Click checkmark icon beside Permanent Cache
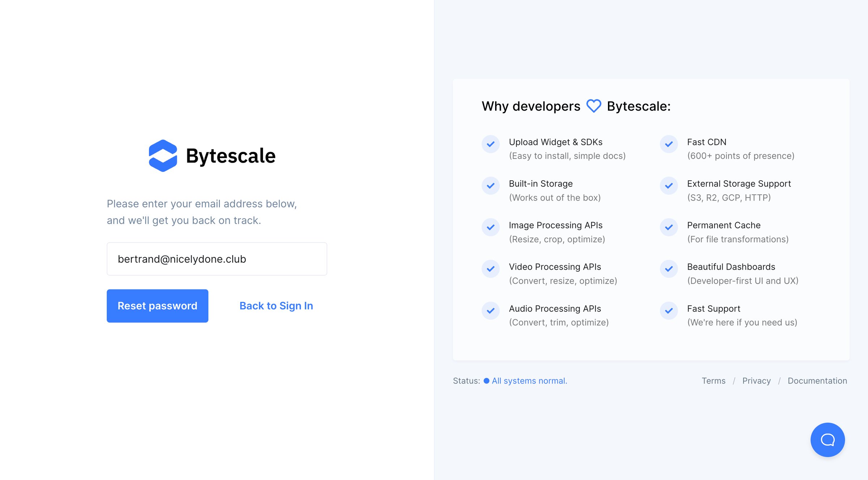This screenshot has height=480, width=868. (669, 227)
